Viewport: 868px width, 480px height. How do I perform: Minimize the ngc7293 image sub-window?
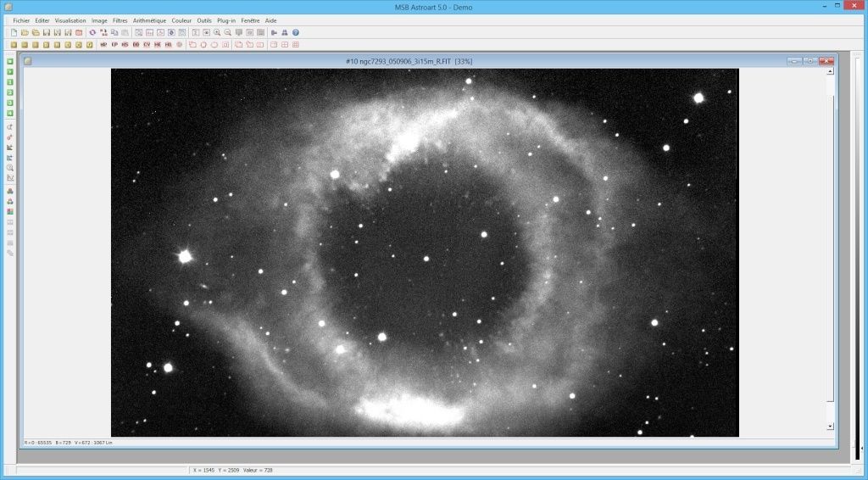(x=794, y=61)
